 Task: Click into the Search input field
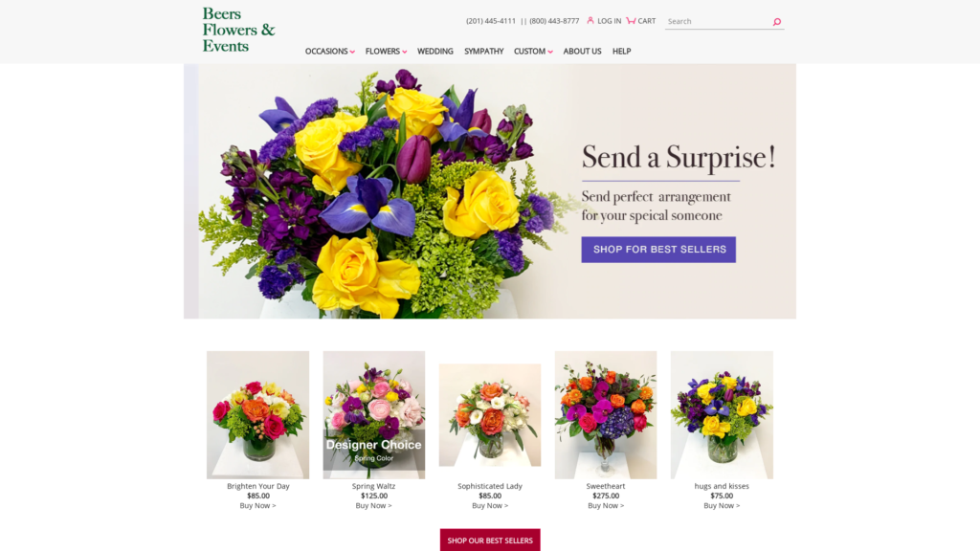point(718,21)
